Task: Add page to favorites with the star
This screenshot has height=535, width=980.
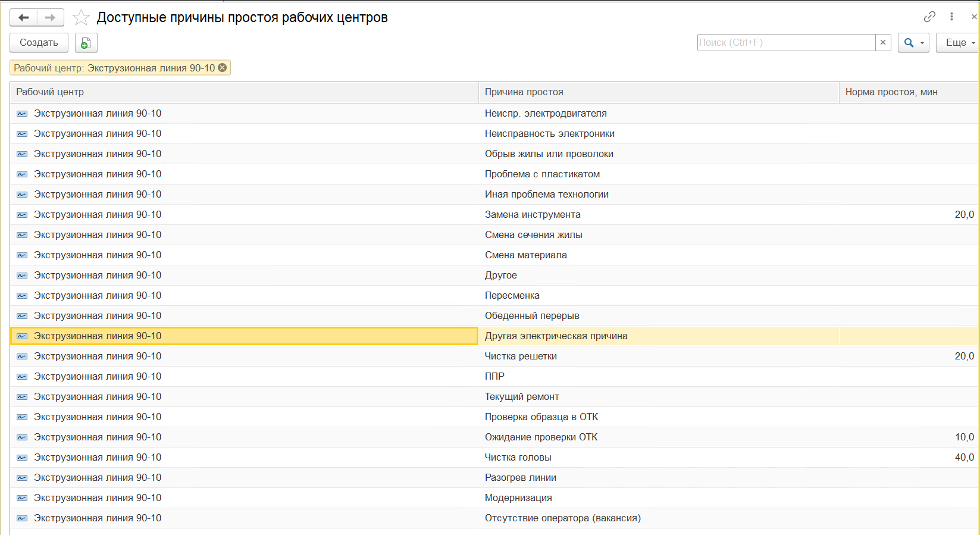Action: coord(81,18)
